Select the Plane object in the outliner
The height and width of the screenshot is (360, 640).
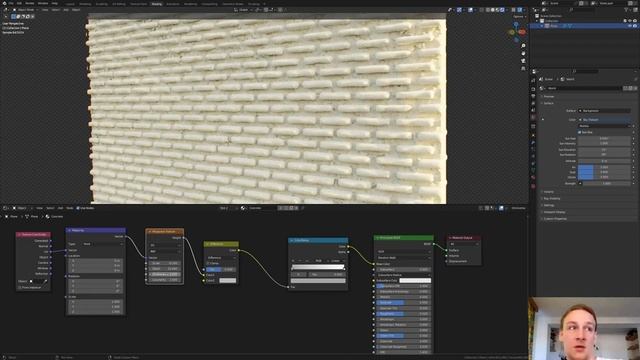coord(553,26)
